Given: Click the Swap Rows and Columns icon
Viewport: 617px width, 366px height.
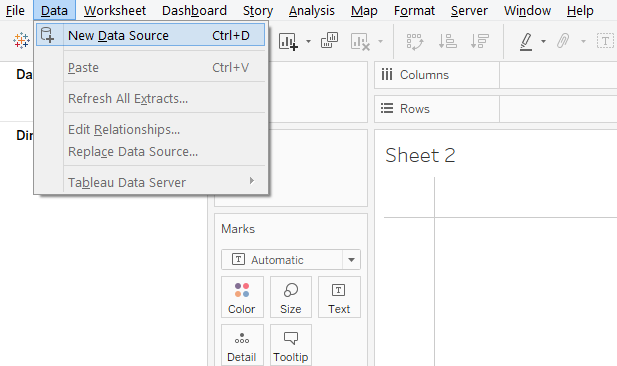Looking at the screenshot, I should 415,41.
